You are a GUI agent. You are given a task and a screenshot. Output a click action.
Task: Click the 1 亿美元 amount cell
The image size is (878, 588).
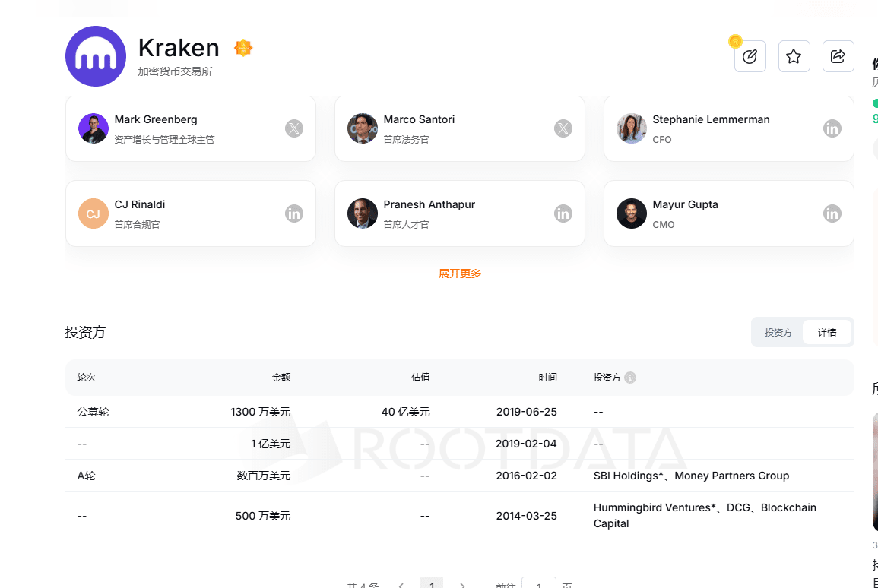271,444
